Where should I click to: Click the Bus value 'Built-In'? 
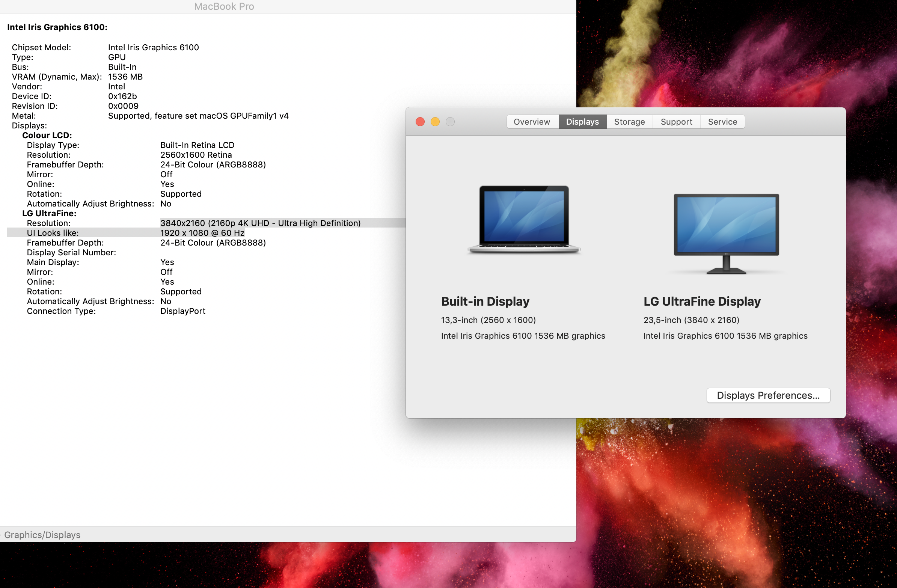122,67
